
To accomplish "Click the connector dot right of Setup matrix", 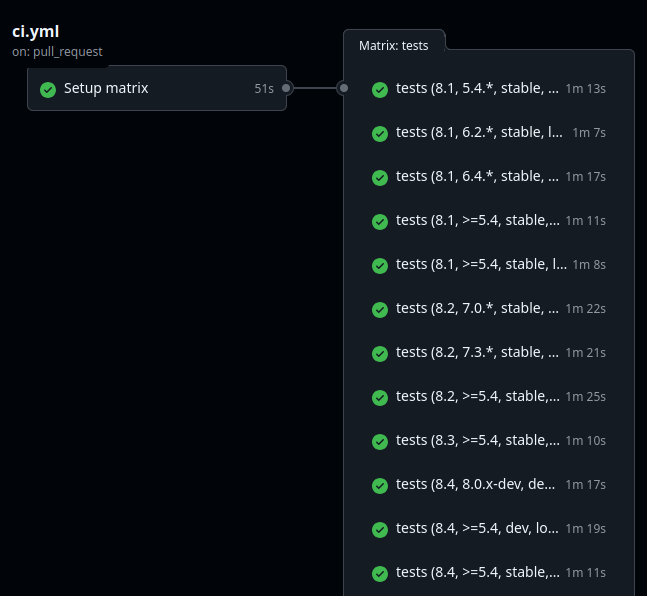I will [x=286, y=88].
